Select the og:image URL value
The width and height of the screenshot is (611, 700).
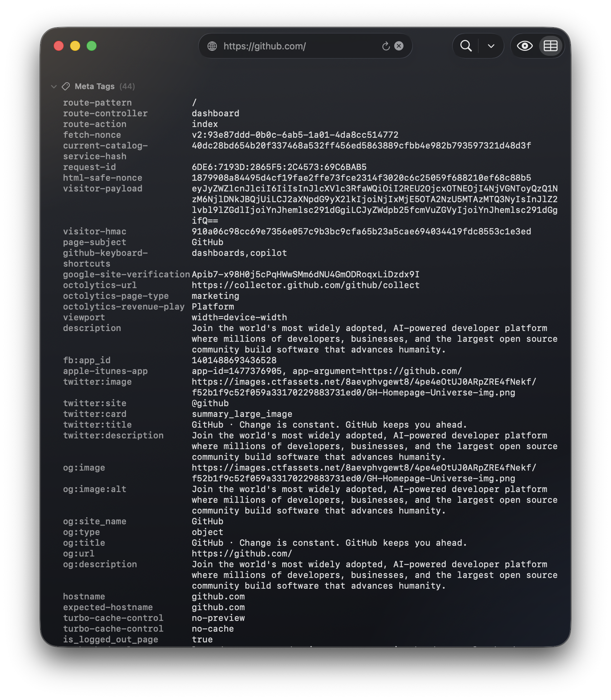364,473
